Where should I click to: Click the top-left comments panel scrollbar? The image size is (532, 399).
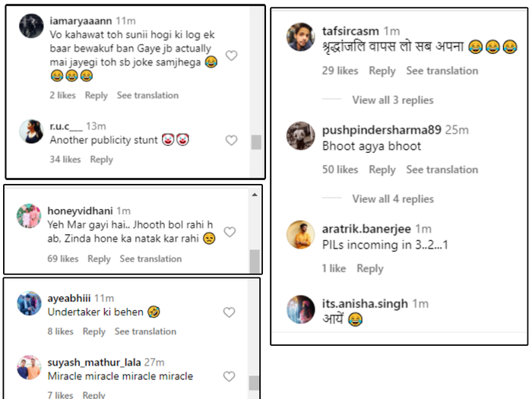pos(256,142)
